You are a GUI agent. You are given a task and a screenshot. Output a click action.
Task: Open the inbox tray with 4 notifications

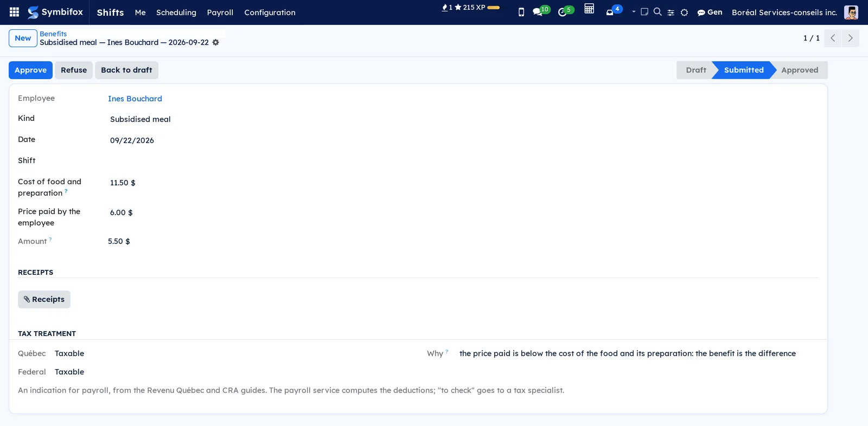(x=613, y=11)
